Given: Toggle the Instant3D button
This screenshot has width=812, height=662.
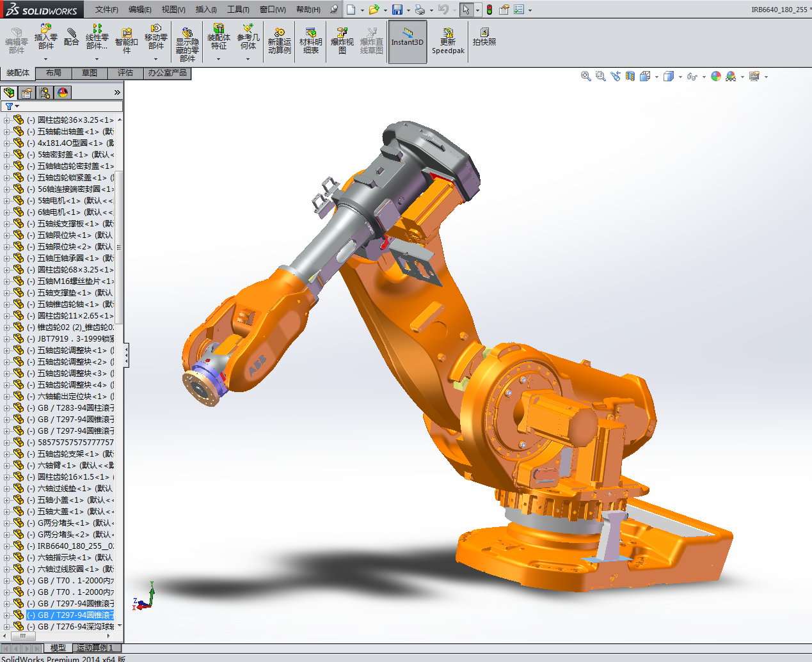Looking at the screenshot, I should pyautogui.click(x=408, y=41).
